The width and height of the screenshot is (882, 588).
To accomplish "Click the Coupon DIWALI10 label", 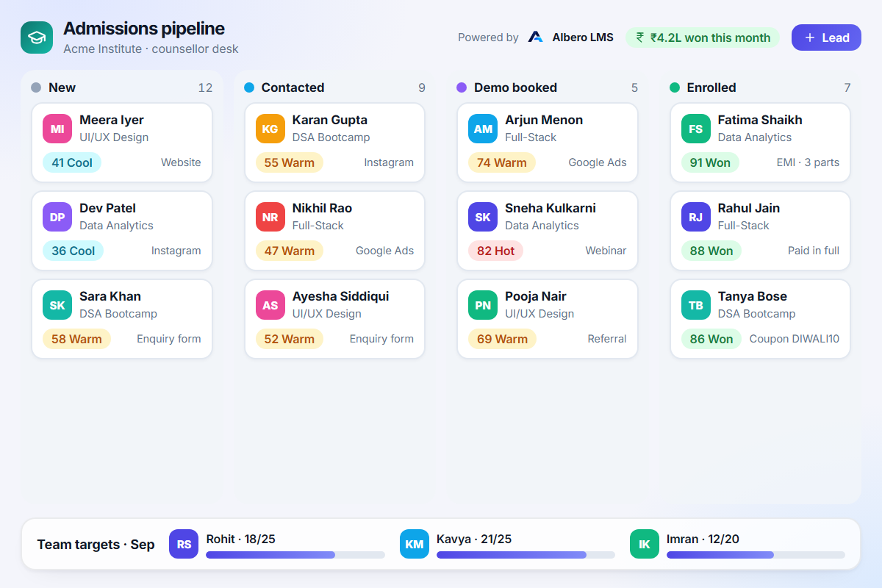I will coord(795,339).
